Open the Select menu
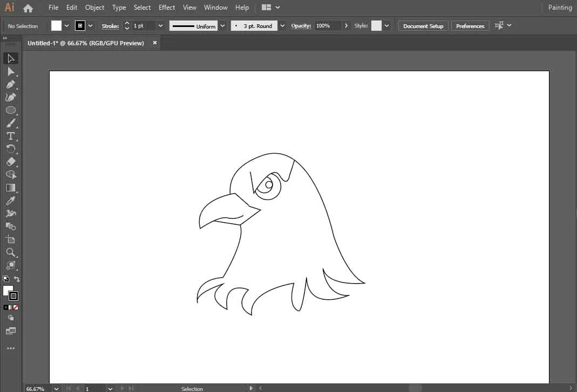577x392 pixels. (x=142, y=8)
